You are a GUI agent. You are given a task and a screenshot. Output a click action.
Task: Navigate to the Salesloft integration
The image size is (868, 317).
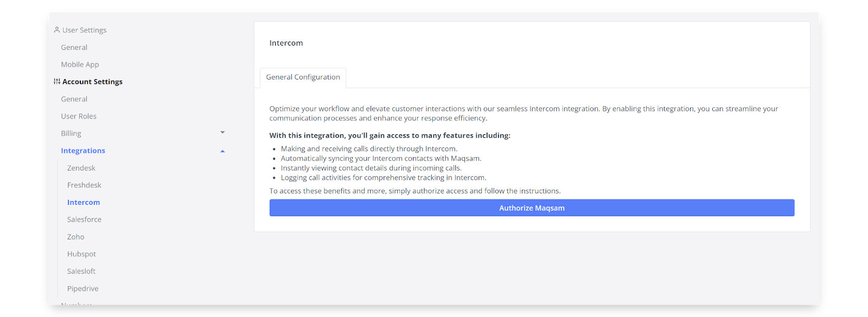pyautogui.click(x=81, y=271)
